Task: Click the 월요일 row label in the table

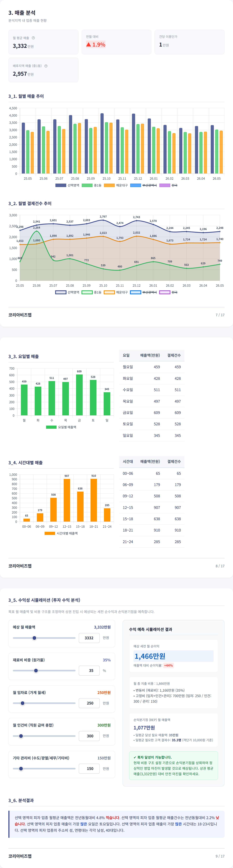Action: 128,367
